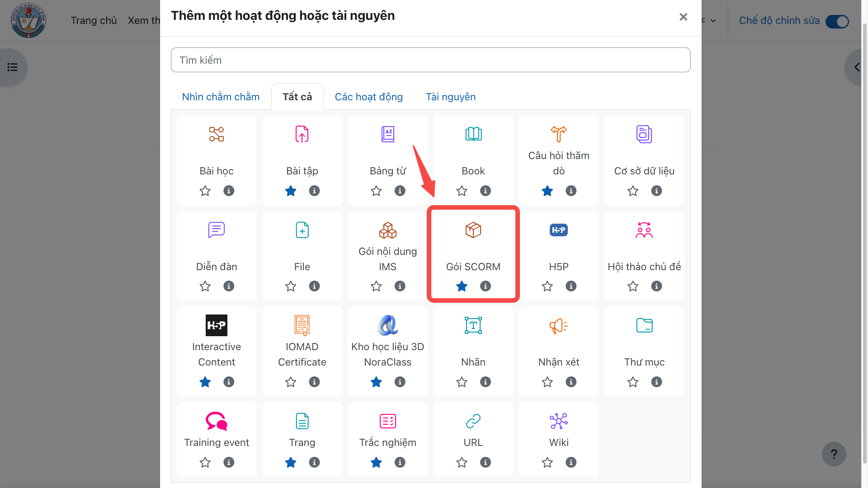This screenshot has height=488, width=868.
Task: Select the blue H5P activity icon
Action: click(x=559, y=230)
